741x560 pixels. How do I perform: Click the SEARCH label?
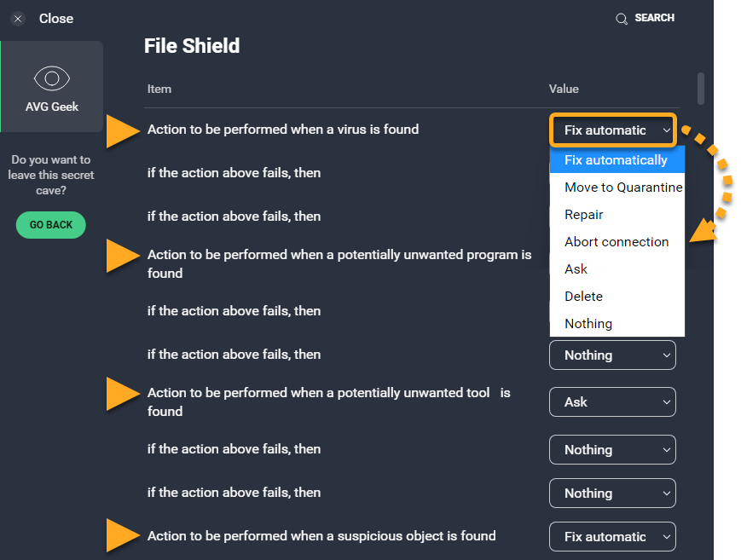point(655,18)
